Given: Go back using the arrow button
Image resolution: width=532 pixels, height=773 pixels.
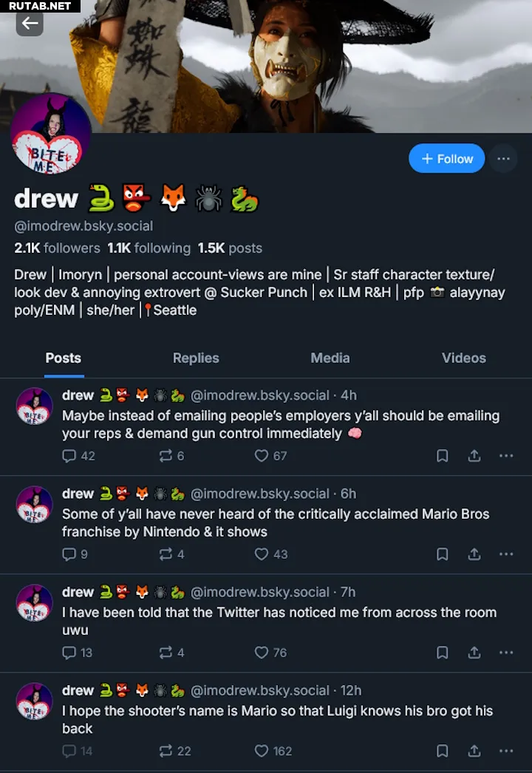Looking at the screenshot, I should point(30,23).
